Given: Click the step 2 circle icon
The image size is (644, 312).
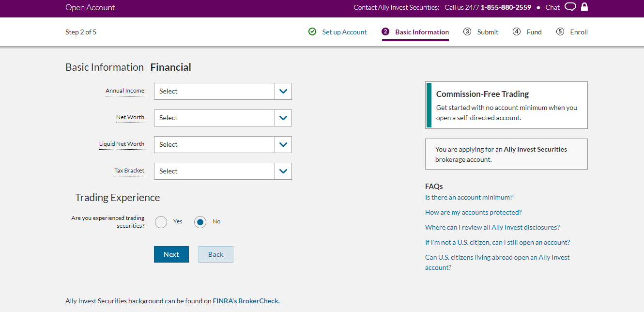Looking at the screenshot, I should [x=385, y=32].
